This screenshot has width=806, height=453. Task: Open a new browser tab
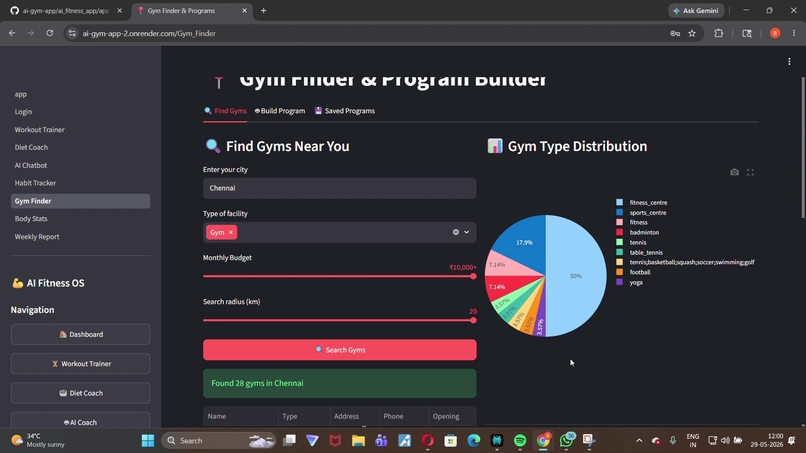coord(264,10)
